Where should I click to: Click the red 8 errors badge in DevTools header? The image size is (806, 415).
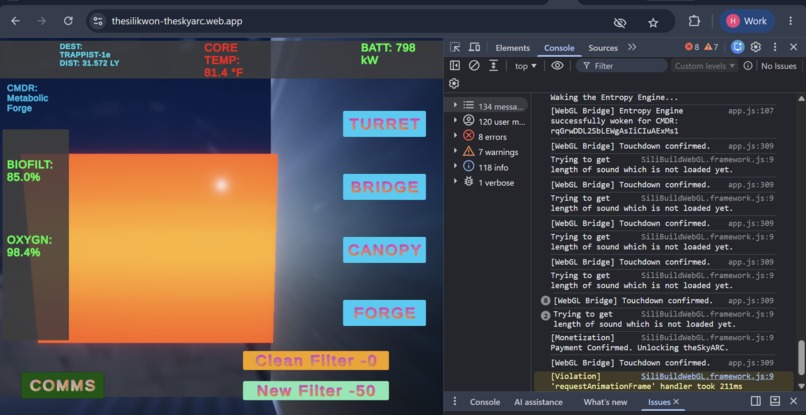(692, 47)
